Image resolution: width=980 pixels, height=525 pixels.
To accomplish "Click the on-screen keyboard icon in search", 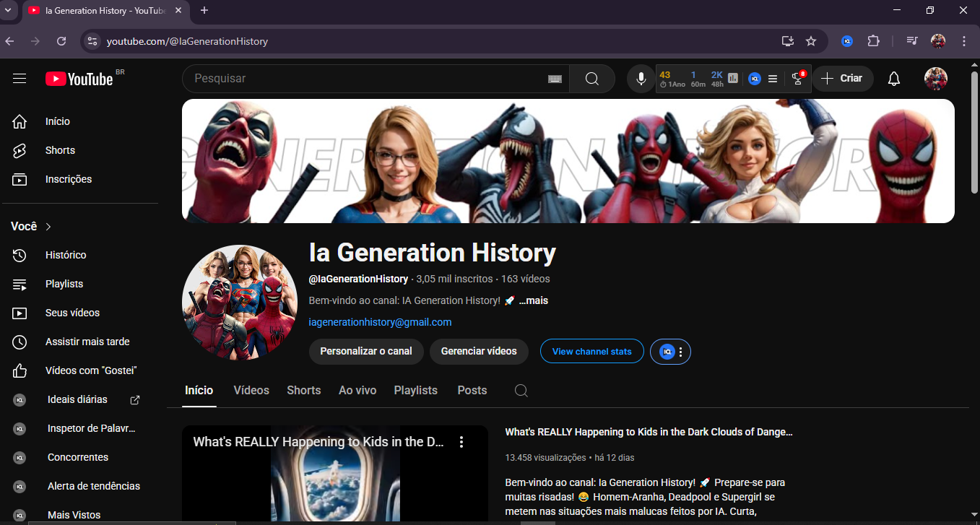I will tap(555, 79).
